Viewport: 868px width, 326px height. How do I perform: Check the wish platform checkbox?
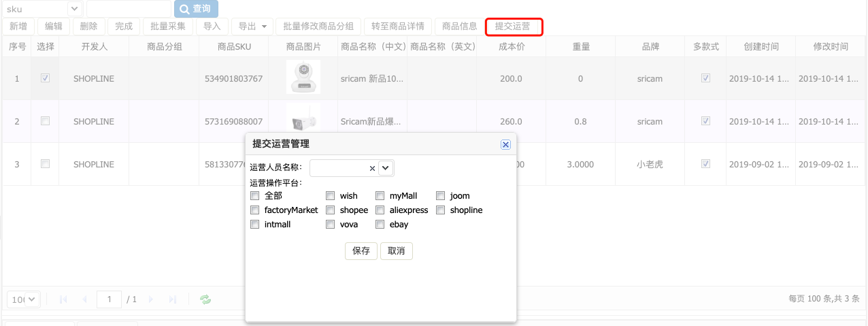330,195
